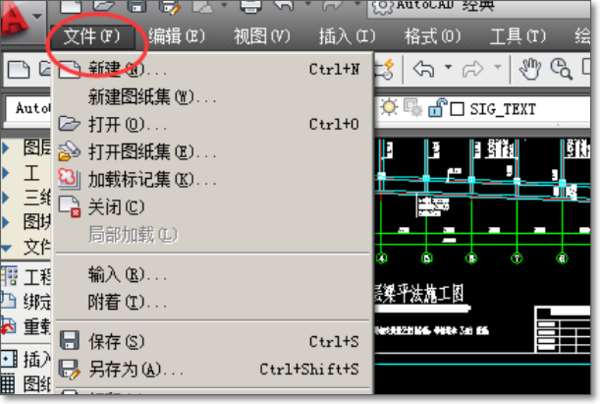Open the 编辑(E) menu
Screen dimensions: 600x404
coord(177,36)
